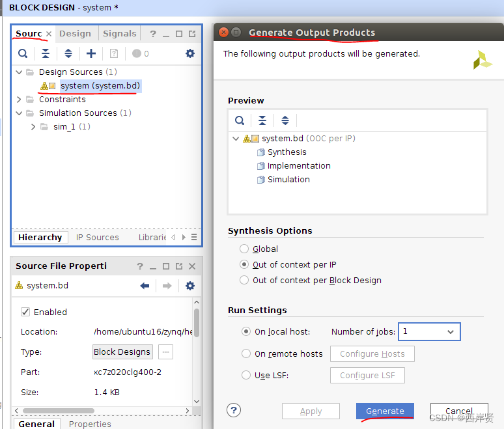
Task: Collapse all items in Sources panel toolbar
Action: tap(46, 53)
